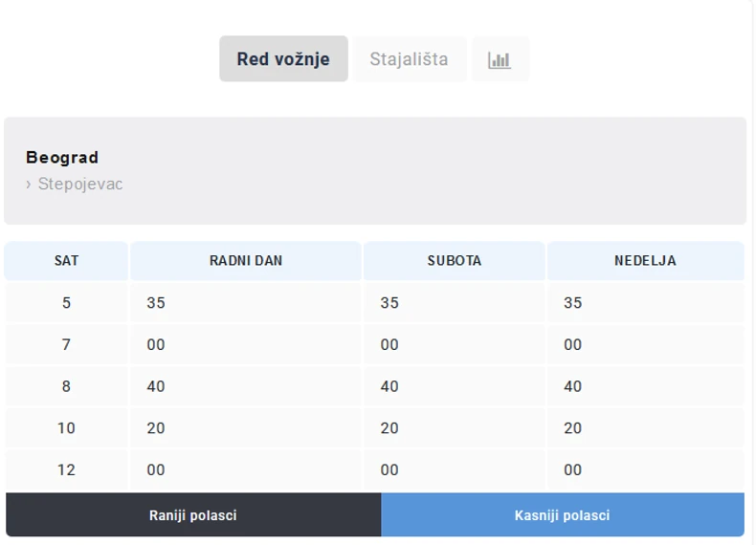Click Sunday 00 departure at hour 12
756x545 pixels.
(572, 469)
